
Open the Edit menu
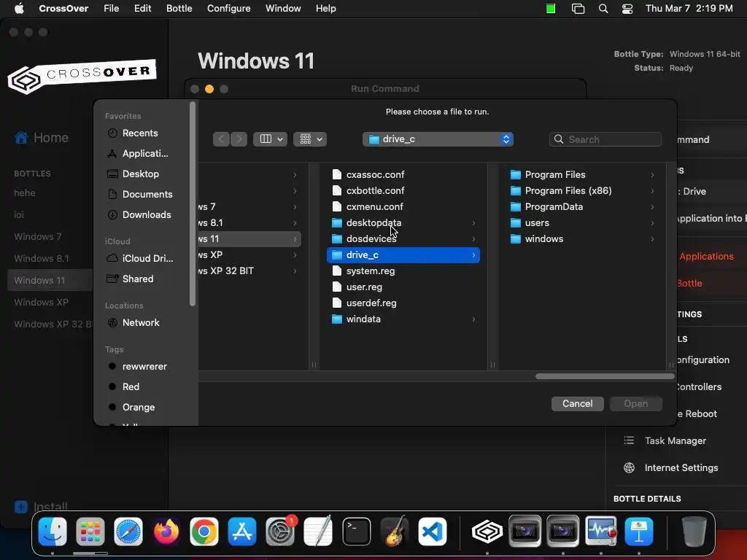(142, 9)
